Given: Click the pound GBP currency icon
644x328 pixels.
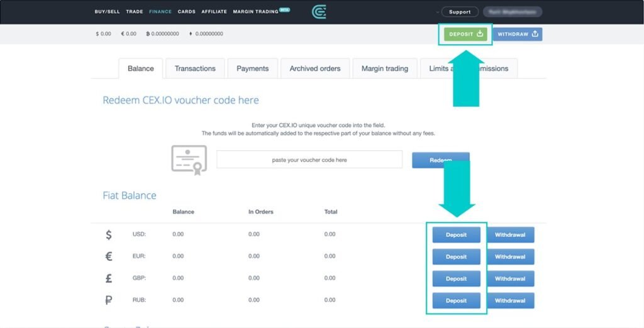Looking at the screenshot, I should point(109,278).
